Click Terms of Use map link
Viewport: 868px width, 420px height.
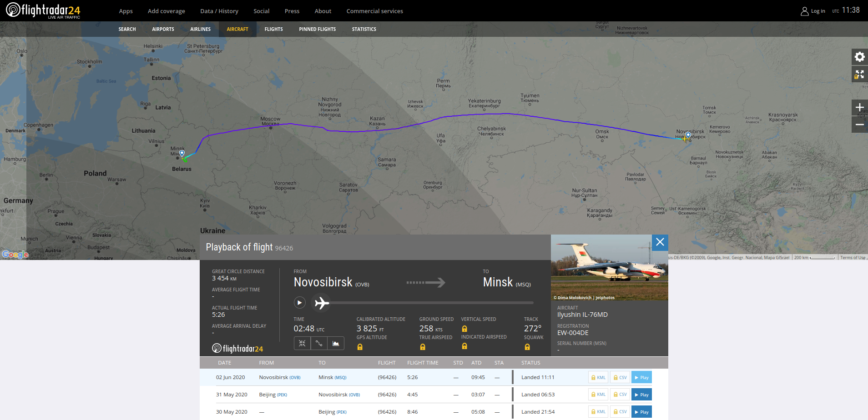pos(853,258)
